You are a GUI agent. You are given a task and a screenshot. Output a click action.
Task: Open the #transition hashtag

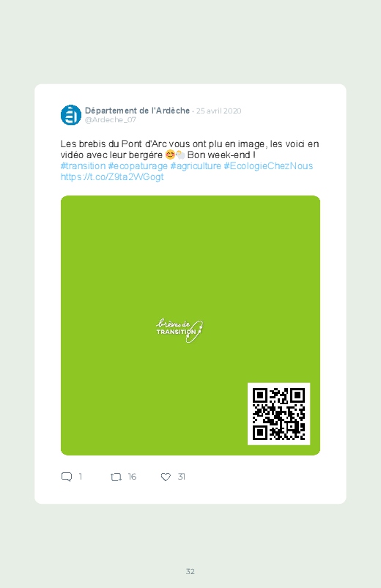coord(83,165)
